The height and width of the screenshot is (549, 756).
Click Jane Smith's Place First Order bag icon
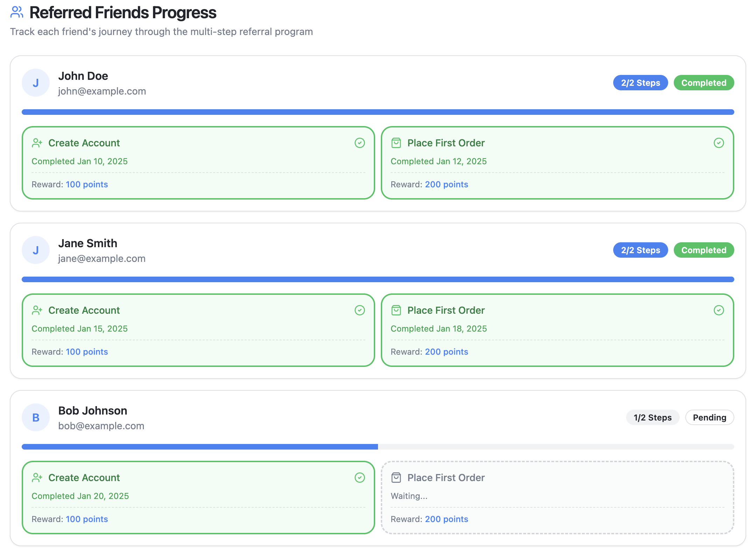coord(396,310)
